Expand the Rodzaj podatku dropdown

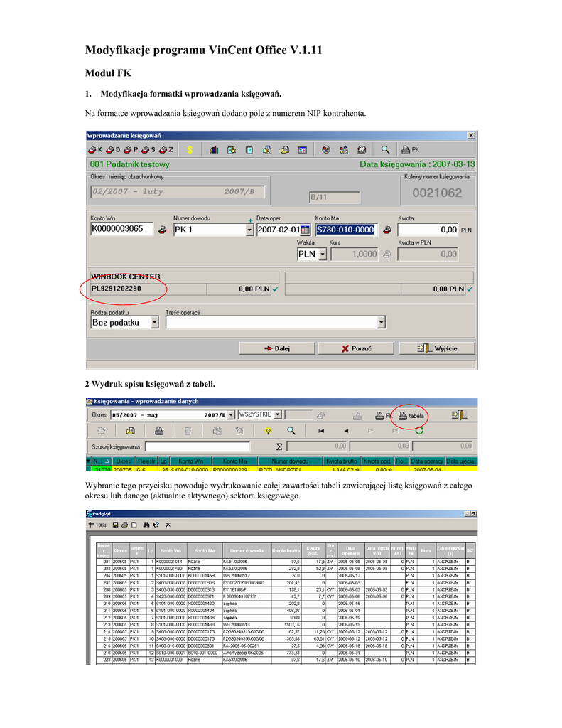[155, 323]
